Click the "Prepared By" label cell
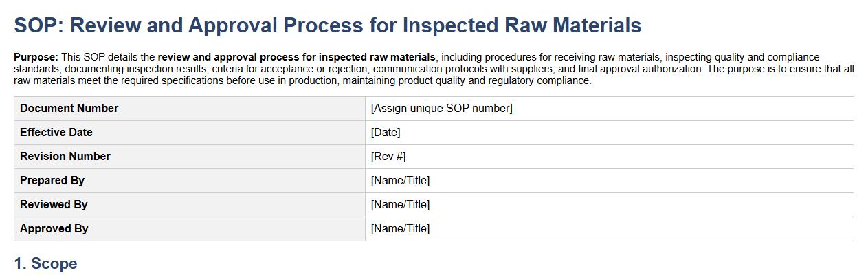 click(x=52, y=181)
